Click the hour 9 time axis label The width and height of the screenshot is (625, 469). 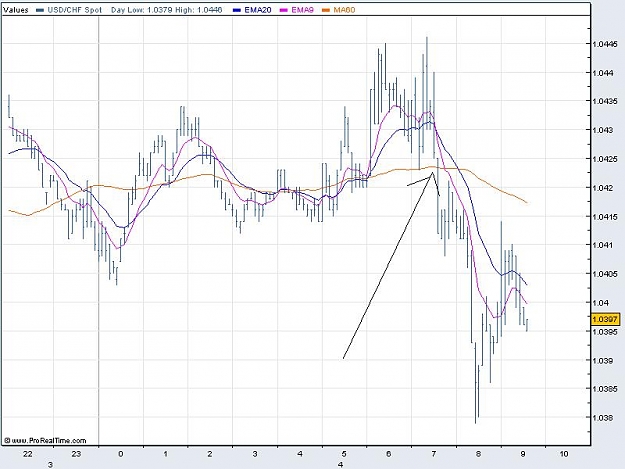pos(523,454)
